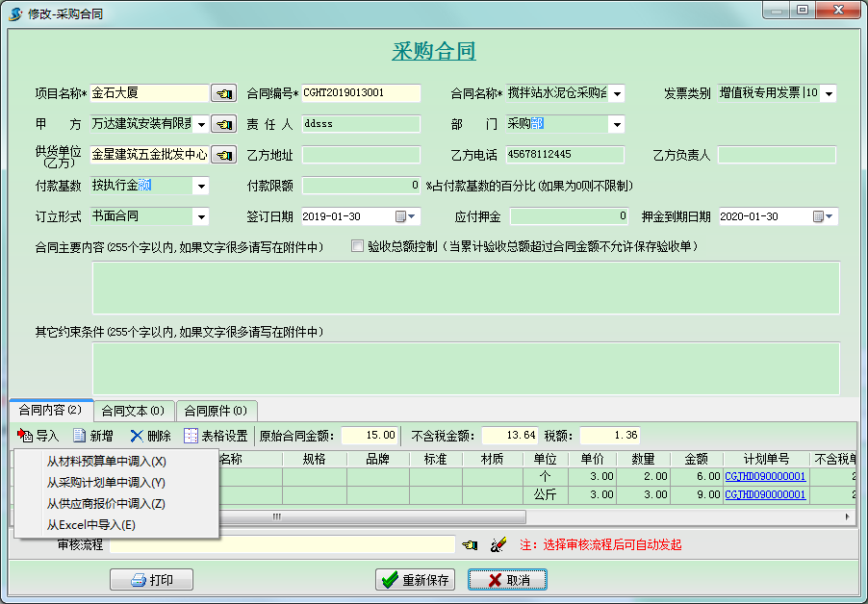Click the 计划单号 column header

point(766,459)
